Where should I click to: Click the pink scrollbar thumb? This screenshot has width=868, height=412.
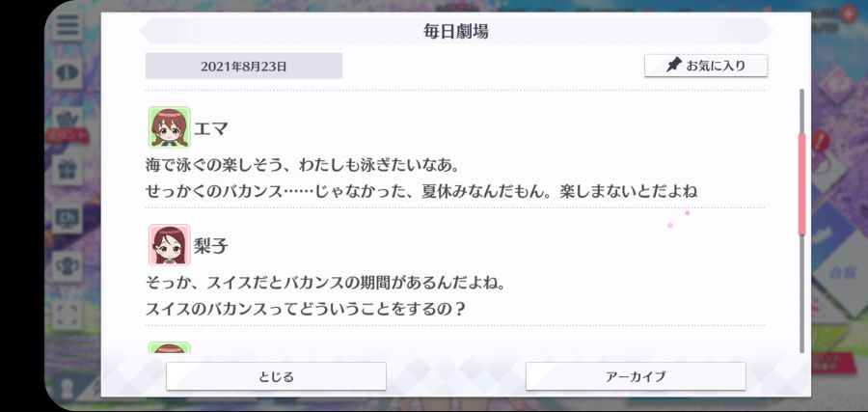801,184
